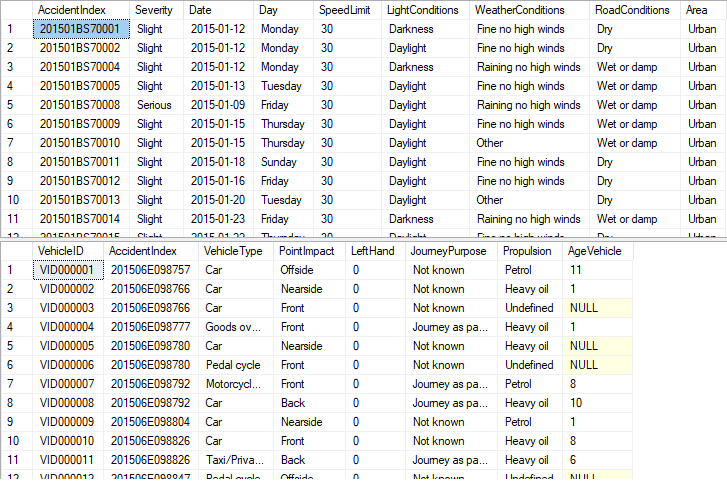Click the Date cell 2015-01-13

pos(218,86)
